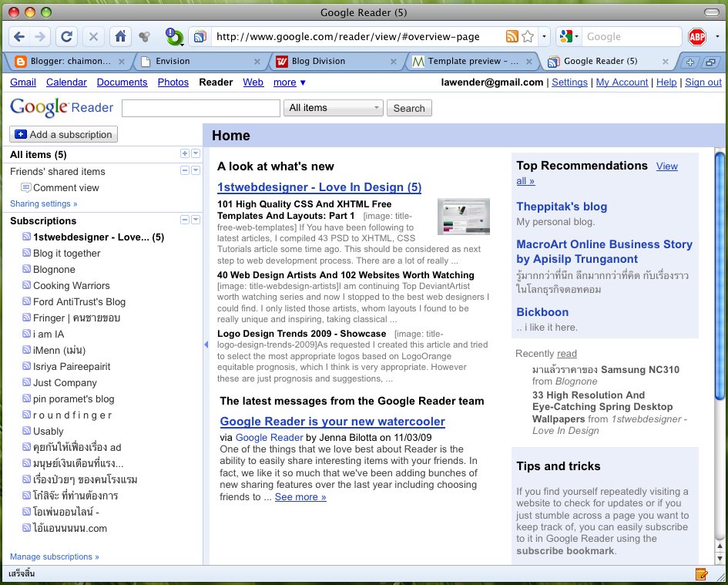Switch to the Envision tab
Viewport: 728px width, 585px height.
[x=200, y=62]
